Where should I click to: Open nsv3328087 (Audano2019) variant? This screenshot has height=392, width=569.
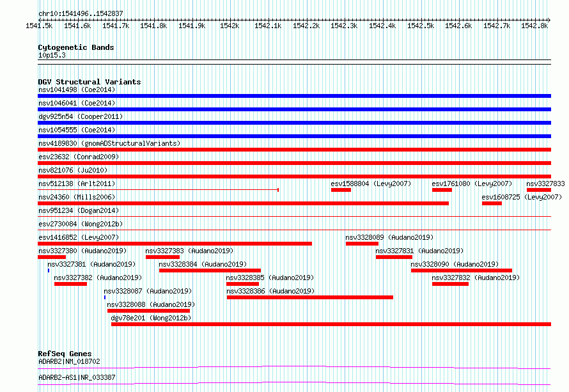click(148, 291)
